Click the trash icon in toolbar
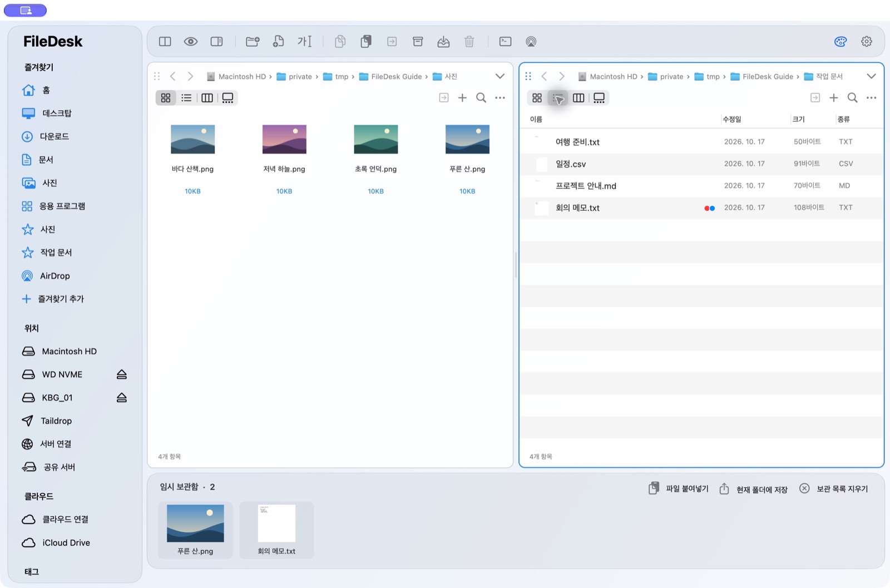 click(x=469, y=42)
